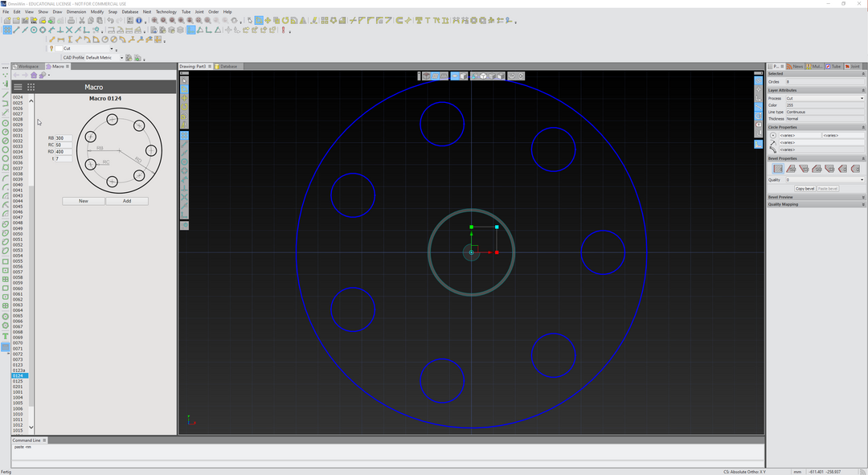Collapse the Selected section
This screenshot has width=868, height=475.
862,74
